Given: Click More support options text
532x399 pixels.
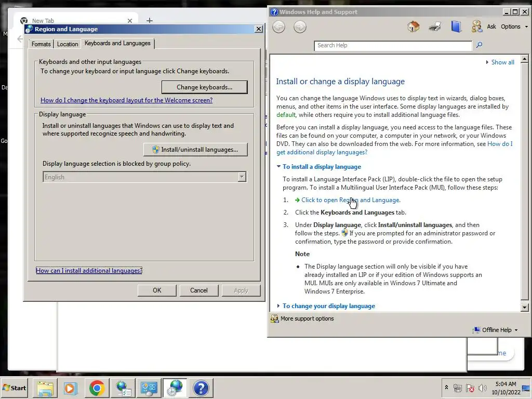Looking at the screenshot, I should pos(307,318).
